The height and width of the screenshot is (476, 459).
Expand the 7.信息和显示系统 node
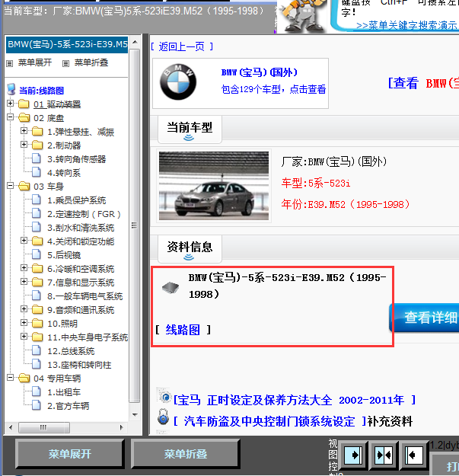pyautogui.click(x=24, y=281)
